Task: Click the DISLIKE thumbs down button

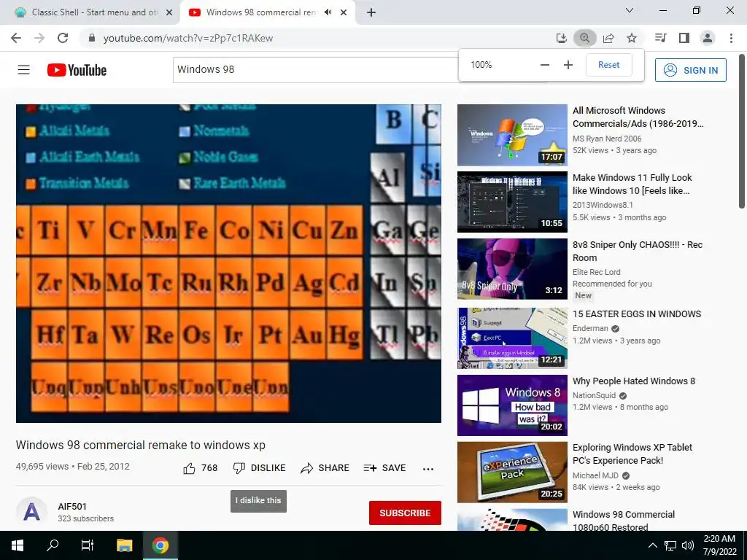Action: tap(259, 468)
